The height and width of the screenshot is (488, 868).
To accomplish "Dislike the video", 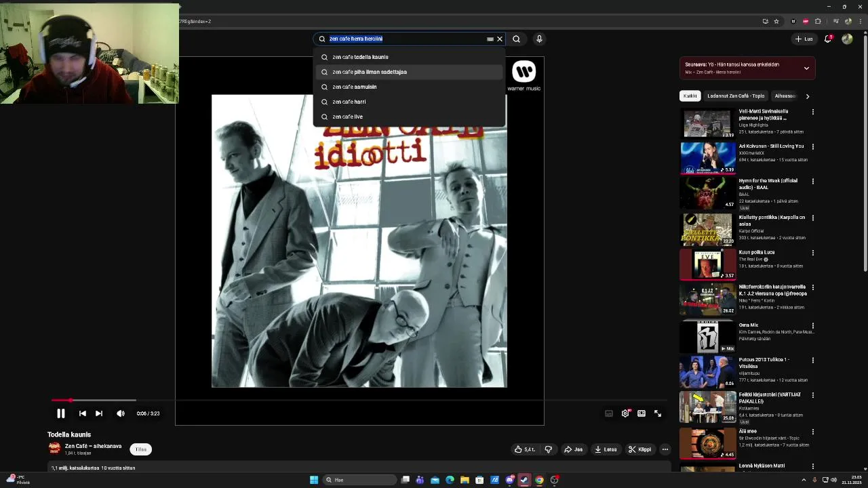I will [x=549, y=449].
